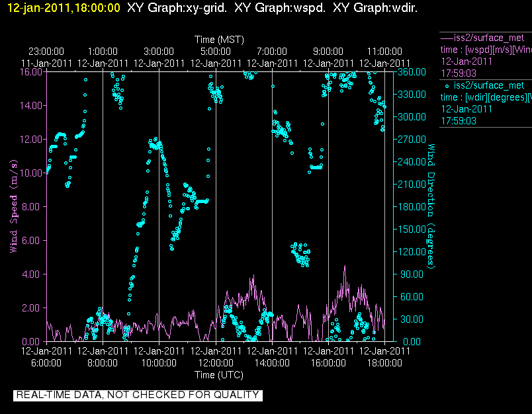Image resolution: width=532 pixels, height=414 pixels.
Task: Click the 9:00:00 MST tick label
Action: [328, 52]
